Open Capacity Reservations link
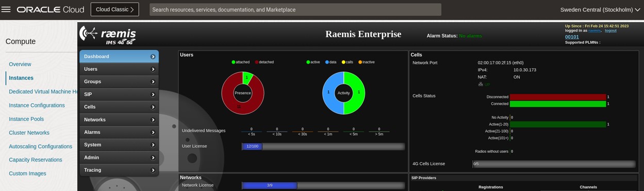The height and width of the screenshot is (191, 644). (35, 160)
